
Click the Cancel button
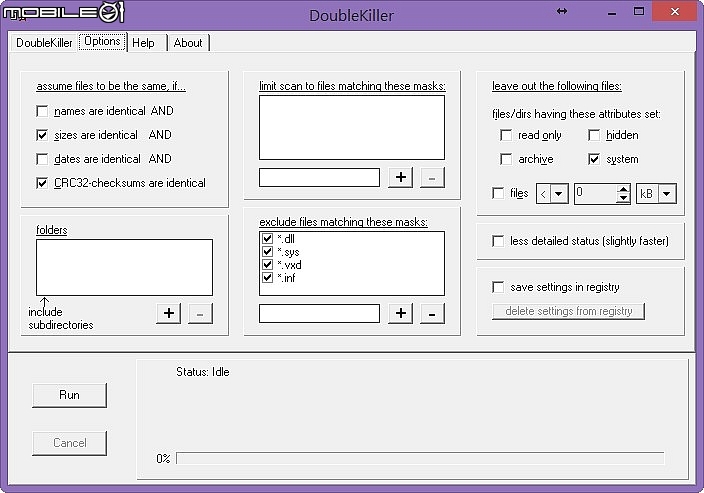point(69,443)
